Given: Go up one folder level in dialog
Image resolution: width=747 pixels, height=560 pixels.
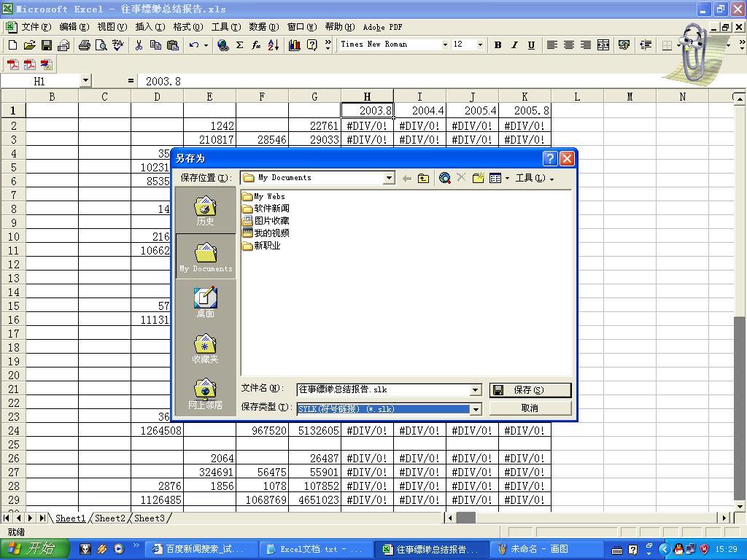Looking at the screenshot, I should pos(423,178).
